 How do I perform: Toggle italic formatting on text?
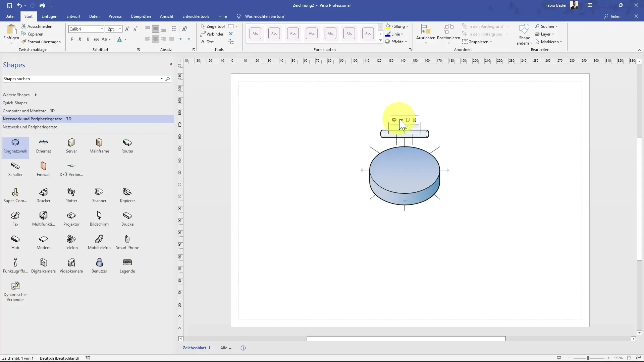[79, 40]
